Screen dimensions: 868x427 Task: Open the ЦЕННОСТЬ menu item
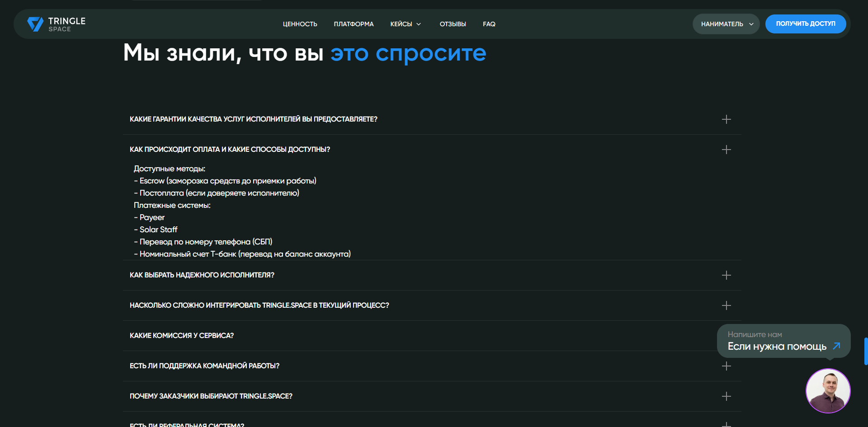300,24
